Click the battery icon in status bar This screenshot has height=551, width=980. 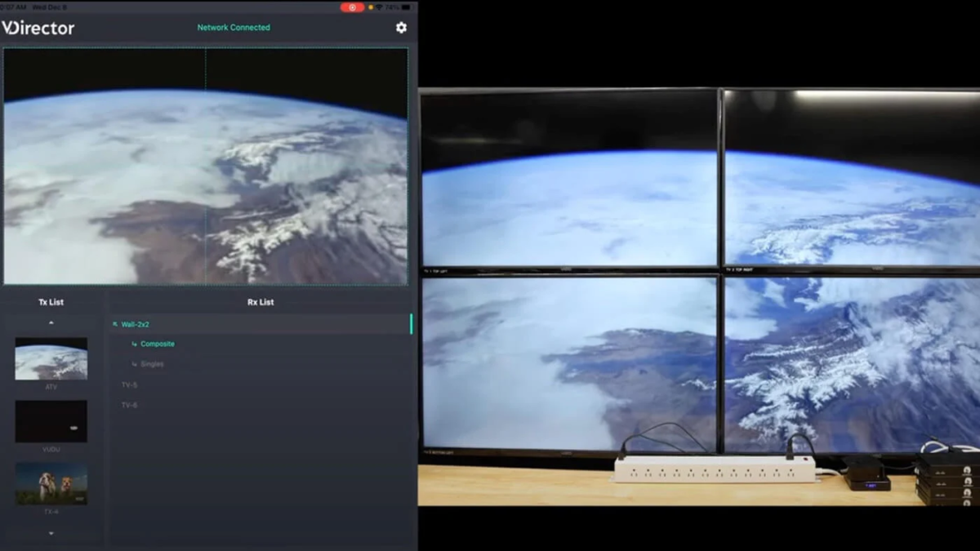tap(407, 7)
